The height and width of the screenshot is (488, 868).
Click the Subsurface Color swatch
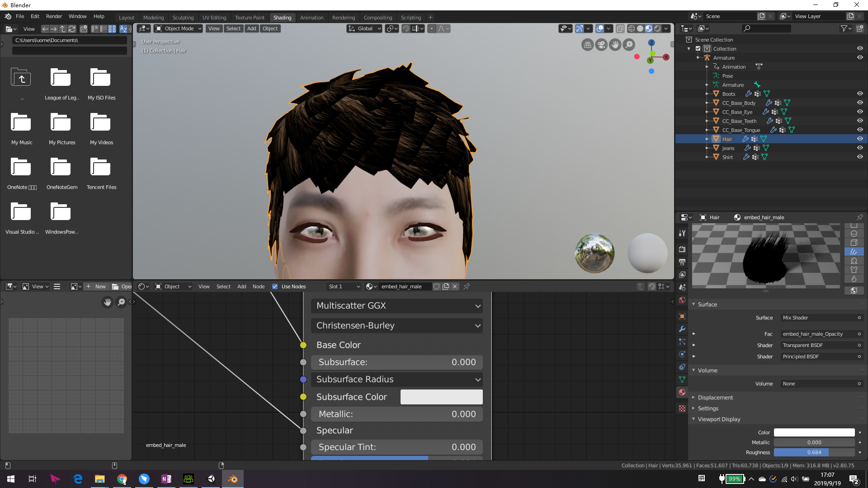pos(441,396)
